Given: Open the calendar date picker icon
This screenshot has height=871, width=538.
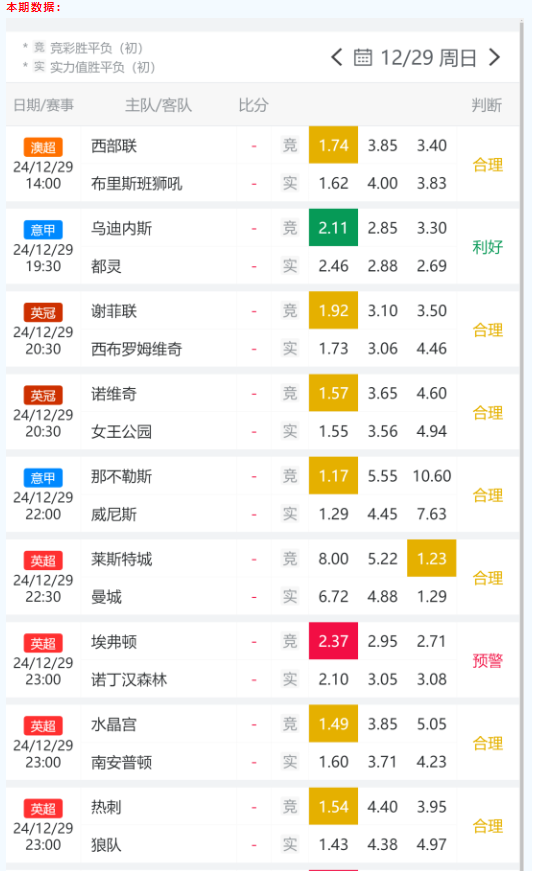Looking at the screenshot, I should point(363,57).
